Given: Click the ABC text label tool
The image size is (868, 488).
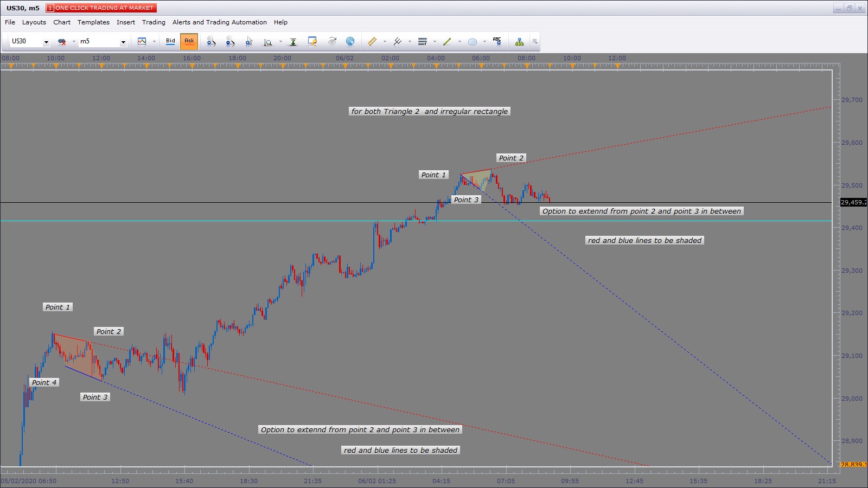Looking at the screenshot, I should pos(497,41).
